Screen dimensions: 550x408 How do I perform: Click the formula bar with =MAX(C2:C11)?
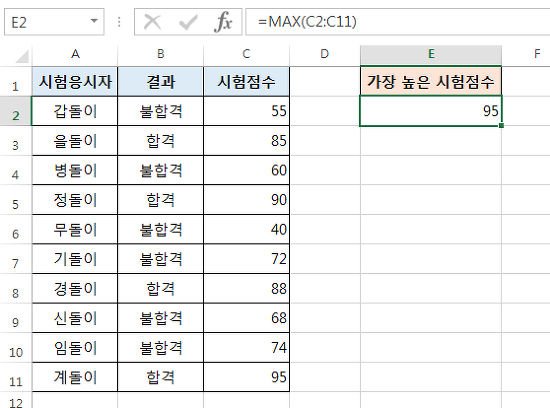coord(397,22)
